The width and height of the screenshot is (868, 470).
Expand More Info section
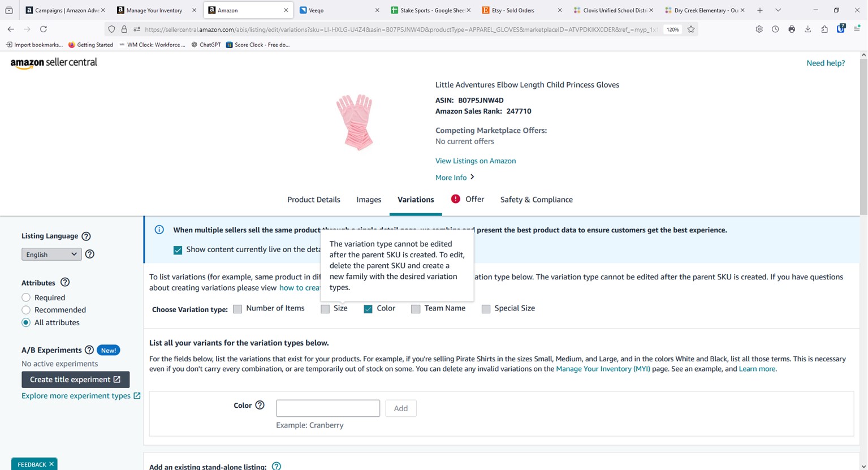455,178
